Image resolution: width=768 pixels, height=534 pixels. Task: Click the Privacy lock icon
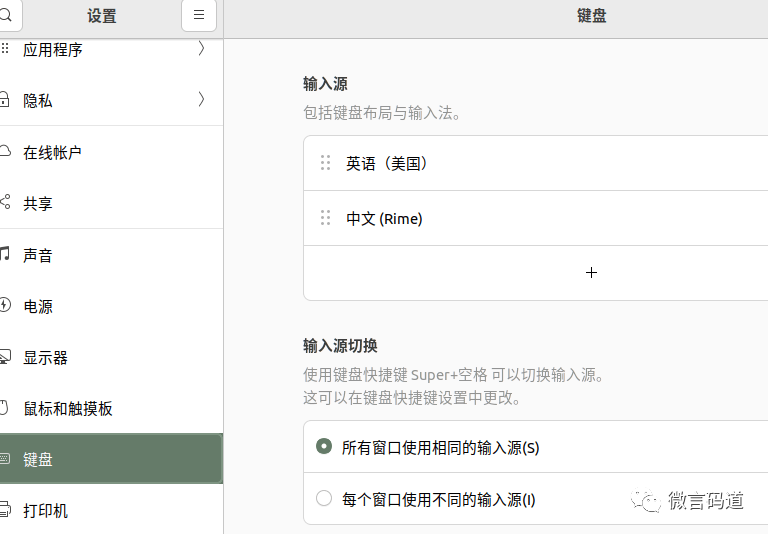(4, 100)
